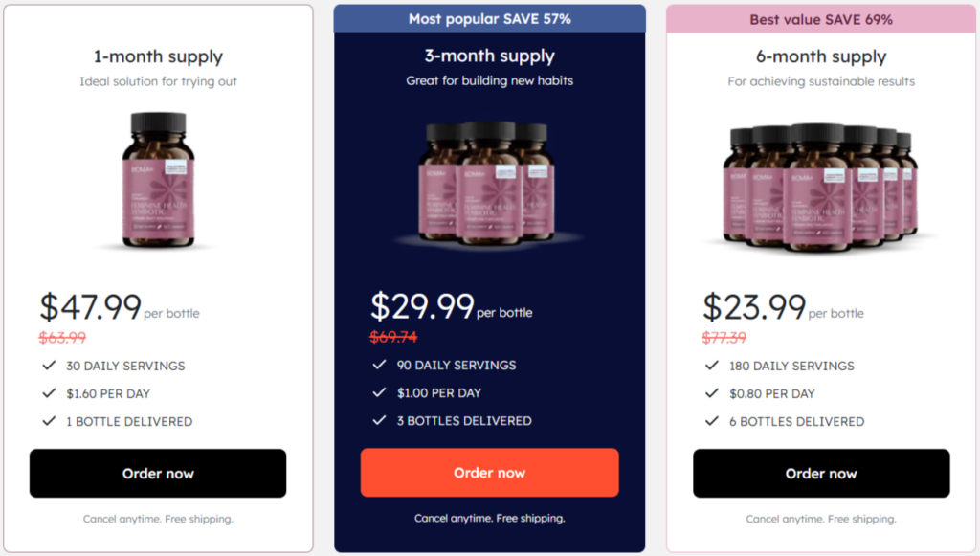Click the Best value SAVE 69% banner
The width and height of the screenshot is (980, 556).
coord(821,19)
